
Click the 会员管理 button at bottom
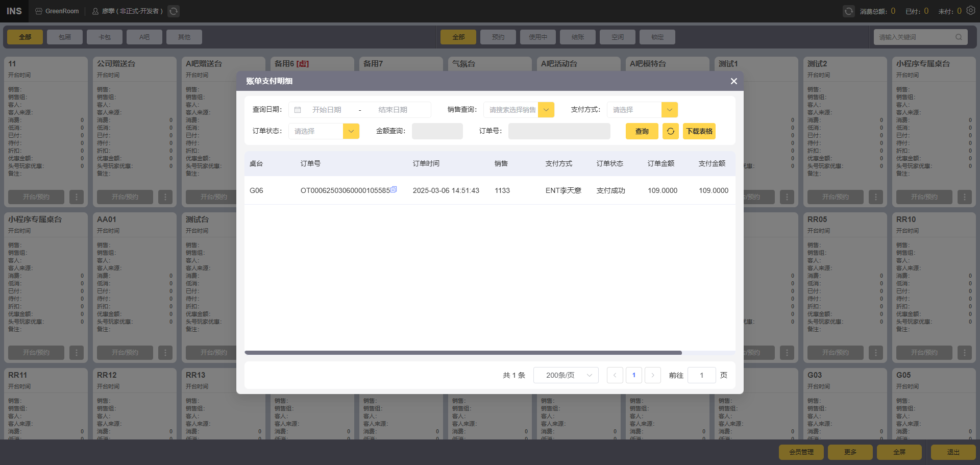point(801,452)
